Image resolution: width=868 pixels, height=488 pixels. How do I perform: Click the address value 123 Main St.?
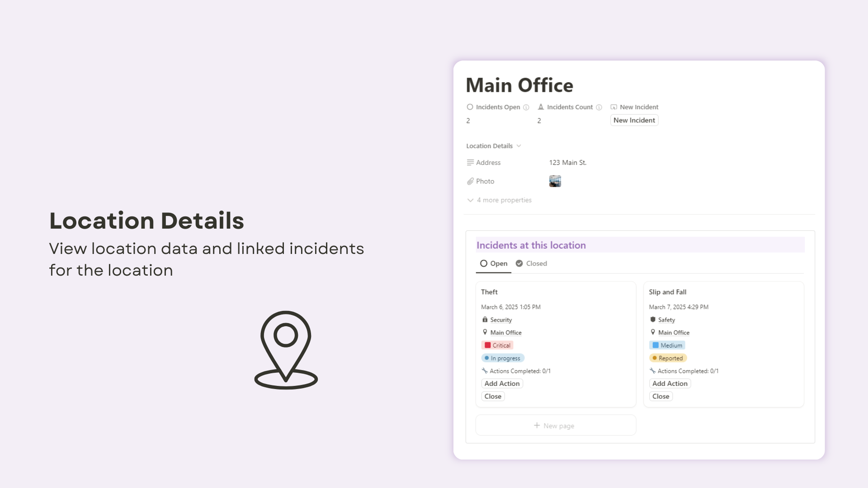tap(567, 163)
